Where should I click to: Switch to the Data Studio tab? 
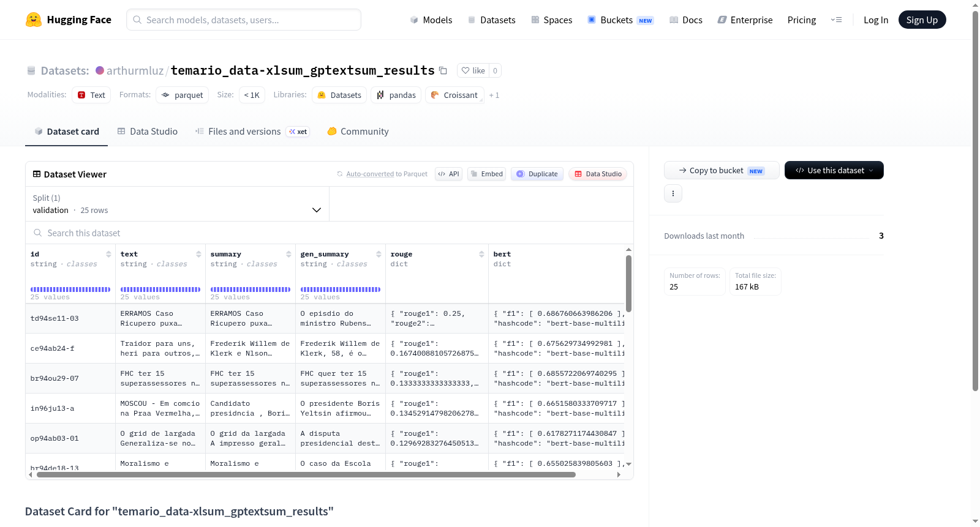click(148, 132)
